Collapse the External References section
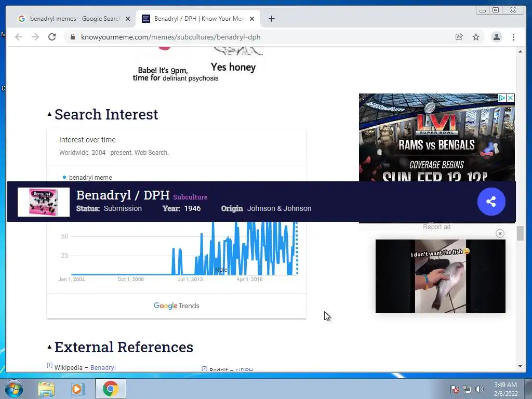This screenshot has height=399, width=532. 49,347
